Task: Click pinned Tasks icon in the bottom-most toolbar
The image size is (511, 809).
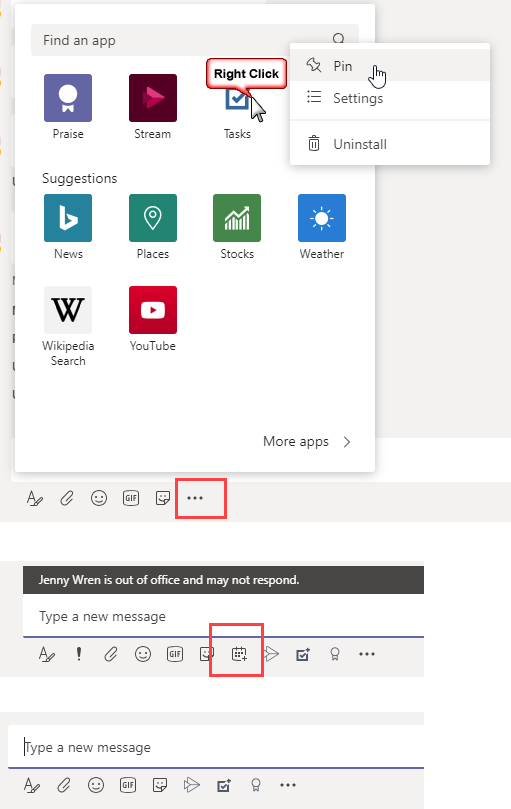Action: (x=223, y=785)
